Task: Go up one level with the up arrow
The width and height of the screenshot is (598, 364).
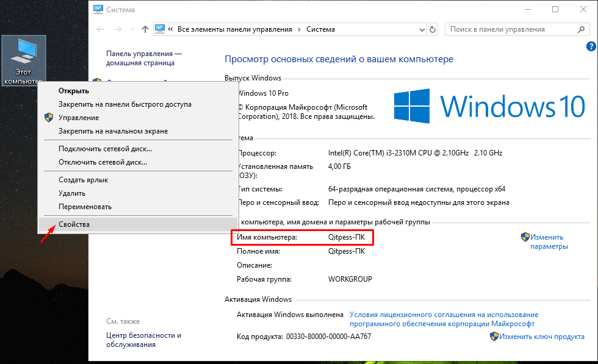Action: [145, 29]
